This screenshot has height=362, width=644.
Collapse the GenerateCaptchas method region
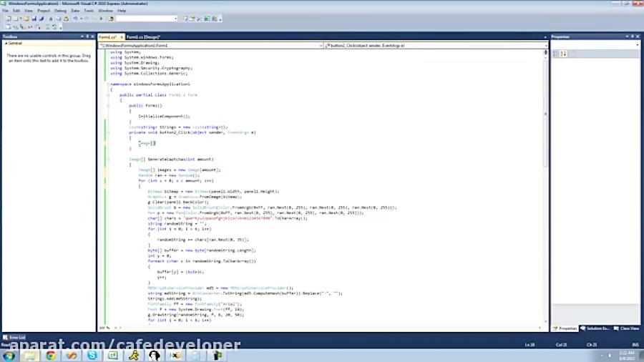(108, 160)
